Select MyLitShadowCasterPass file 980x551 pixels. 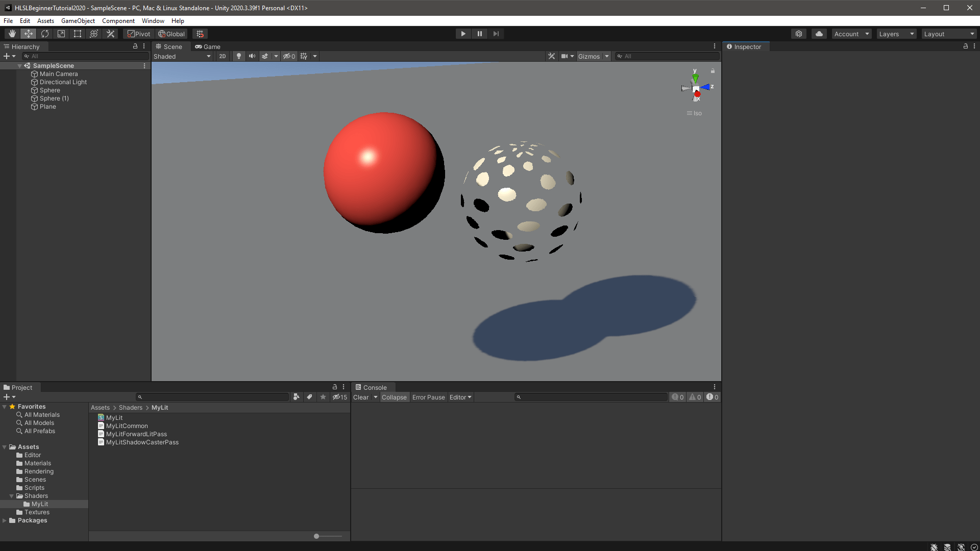pos(142,442)
